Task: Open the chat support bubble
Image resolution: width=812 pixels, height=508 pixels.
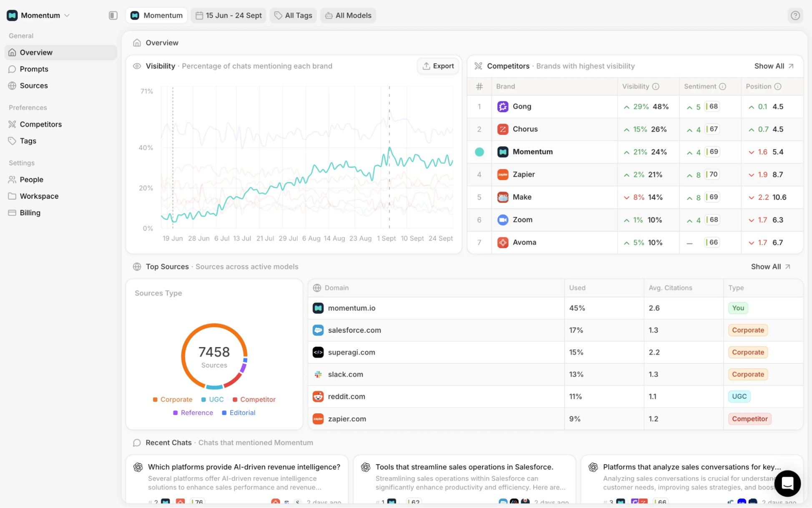Action: click(x=787, y=483)
